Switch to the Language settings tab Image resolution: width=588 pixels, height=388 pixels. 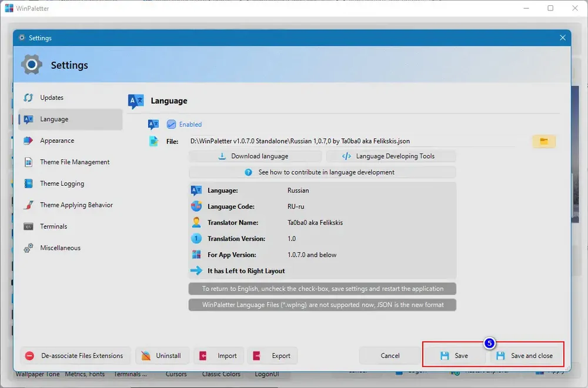point(71,119)
